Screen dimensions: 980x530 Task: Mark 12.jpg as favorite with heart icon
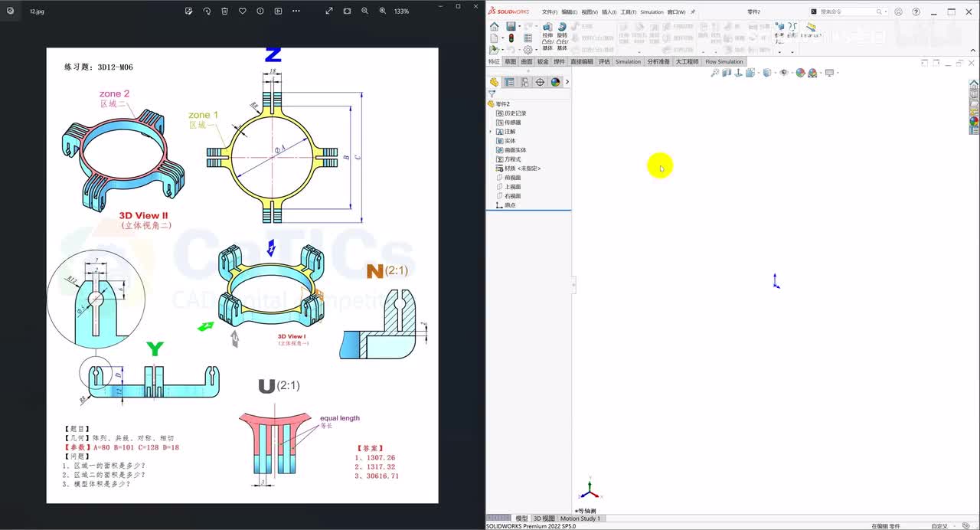pos(243,11)
